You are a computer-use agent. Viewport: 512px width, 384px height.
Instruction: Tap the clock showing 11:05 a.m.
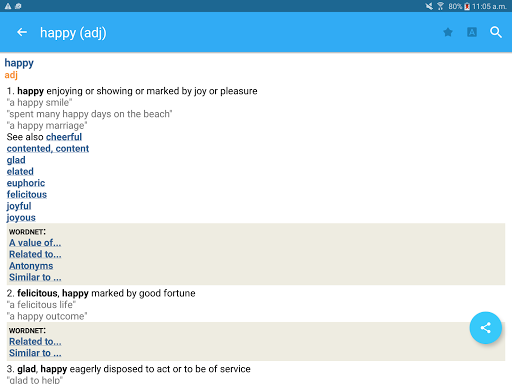(489, 6)
